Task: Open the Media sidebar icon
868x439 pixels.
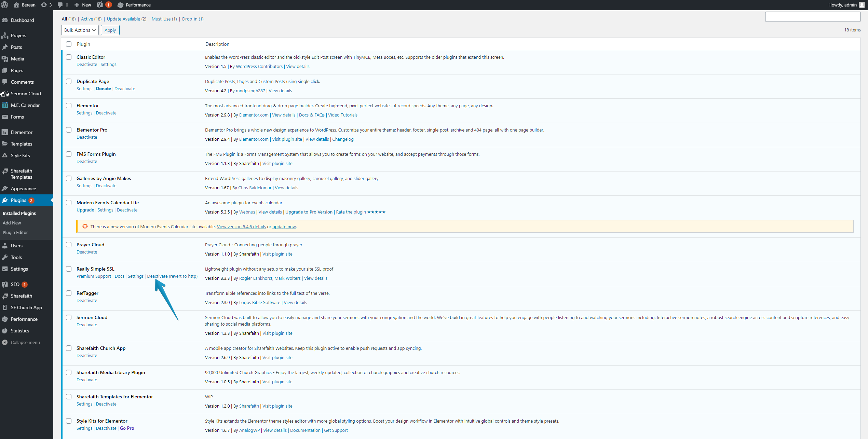Action: (5, 59)
